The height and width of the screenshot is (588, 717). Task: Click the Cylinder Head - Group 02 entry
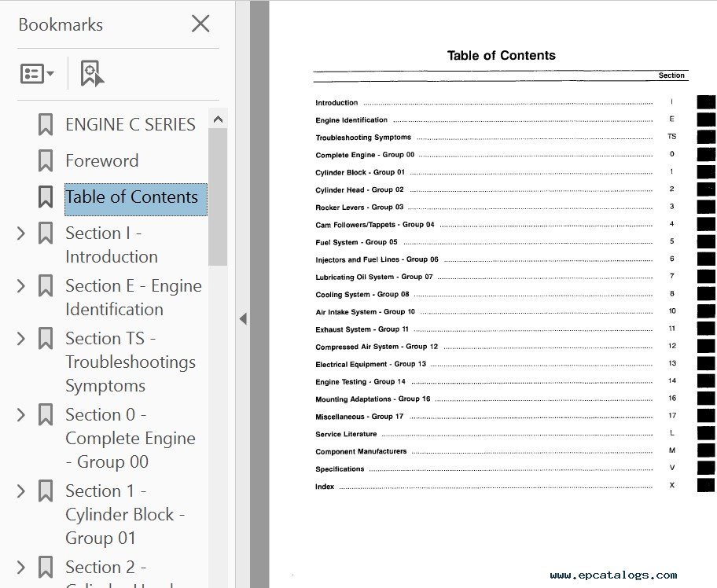coord(359,189)
